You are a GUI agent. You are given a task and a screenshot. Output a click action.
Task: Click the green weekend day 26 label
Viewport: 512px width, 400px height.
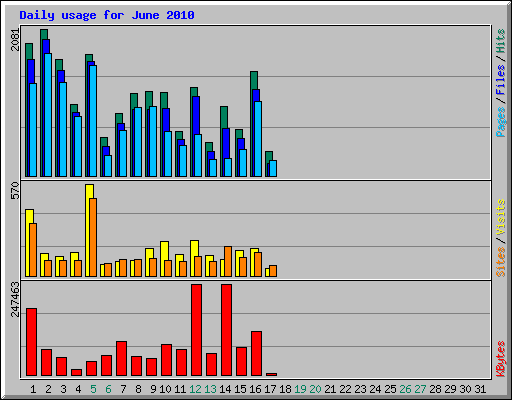tap(405, 389)
